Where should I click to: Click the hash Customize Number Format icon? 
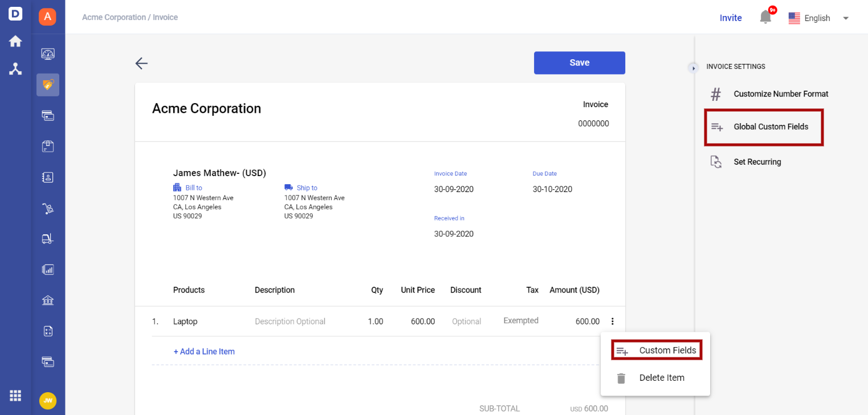(716, 93)
